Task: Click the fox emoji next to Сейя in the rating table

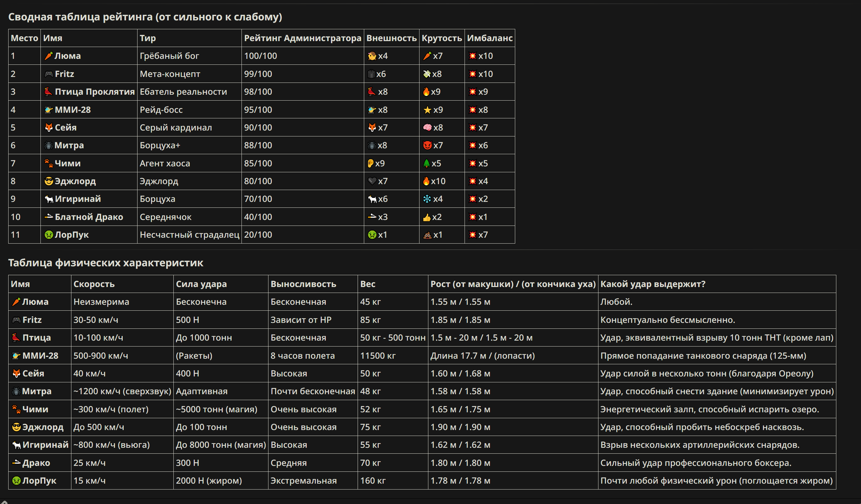Action: [49, 127]
